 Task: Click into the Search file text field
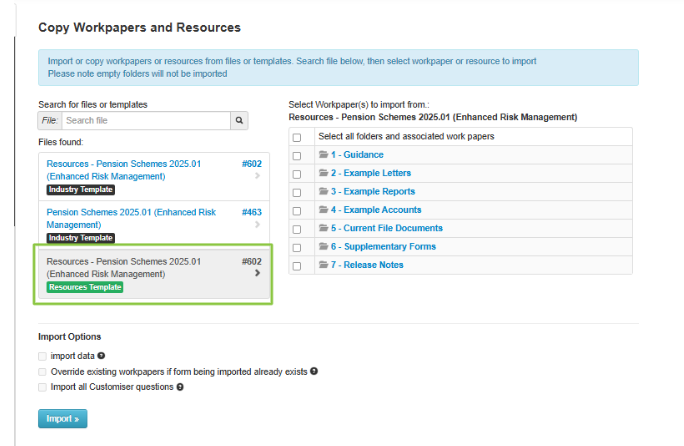[x=144, y=121]
